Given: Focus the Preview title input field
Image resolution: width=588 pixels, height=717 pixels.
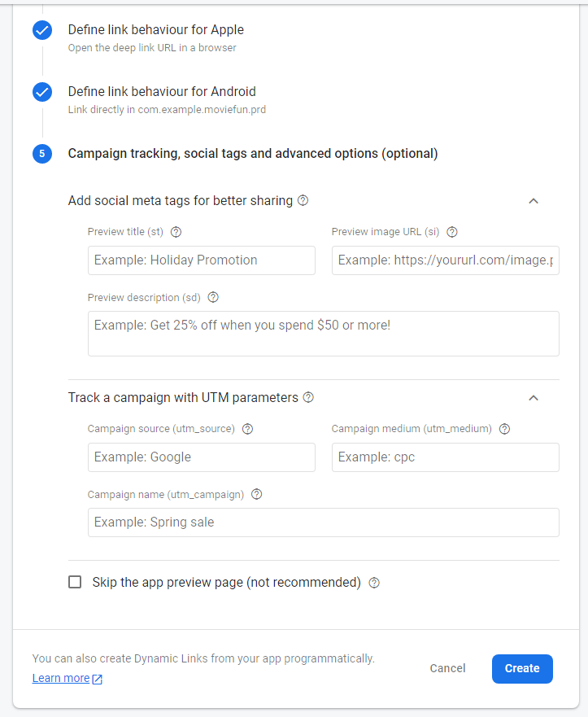Looking at the screenshot, I should tap(201, 260).
